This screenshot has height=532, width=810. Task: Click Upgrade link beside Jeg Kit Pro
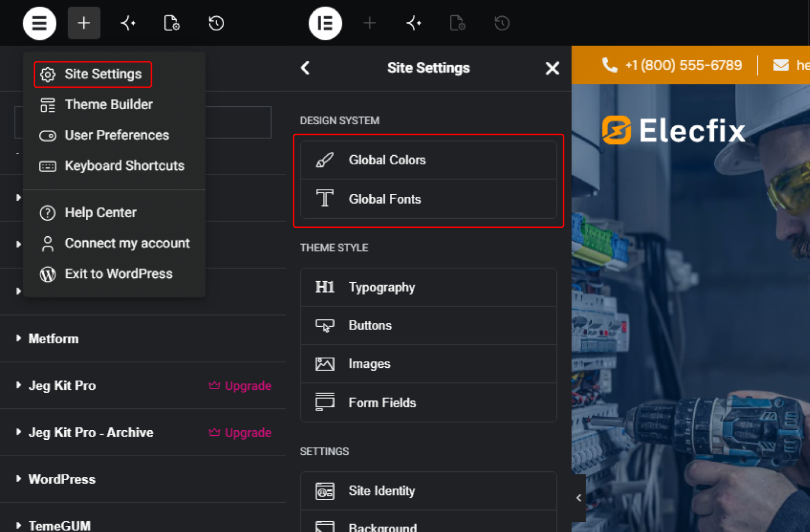[240, 386]
